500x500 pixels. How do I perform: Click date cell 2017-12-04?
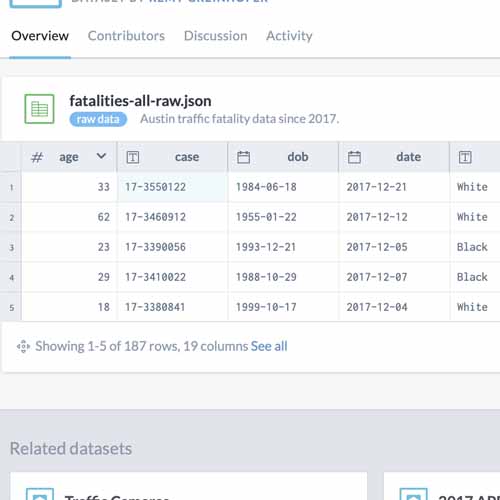pos(394,307)
